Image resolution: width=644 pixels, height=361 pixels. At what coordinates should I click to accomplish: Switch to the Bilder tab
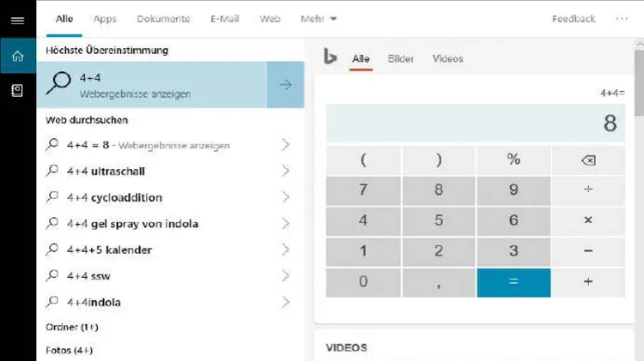pos(401,59)
